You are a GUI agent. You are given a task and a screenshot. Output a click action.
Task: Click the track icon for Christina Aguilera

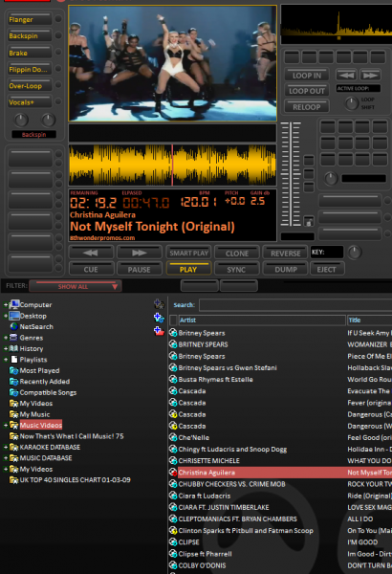tap(173, 473)
